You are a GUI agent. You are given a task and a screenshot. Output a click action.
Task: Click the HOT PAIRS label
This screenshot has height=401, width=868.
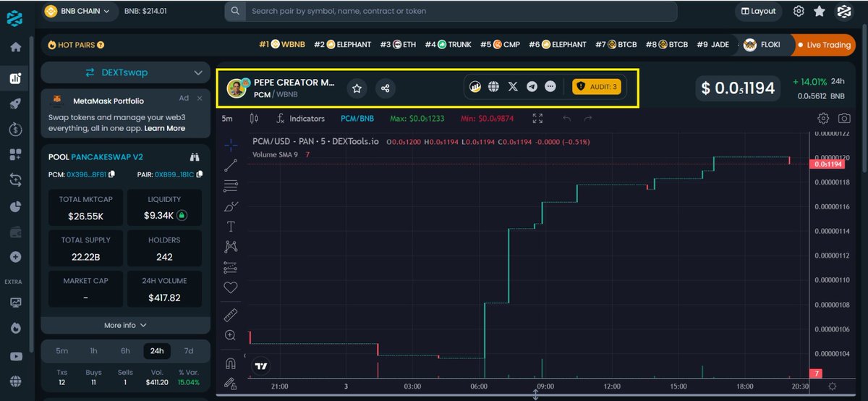(x=76, y=45)
